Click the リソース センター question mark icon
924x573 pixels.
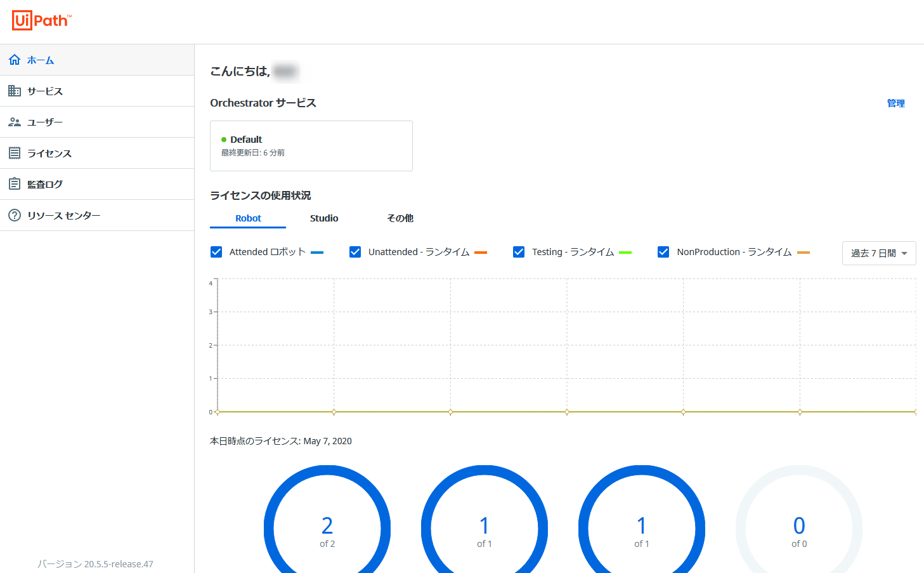click(15, 215)
